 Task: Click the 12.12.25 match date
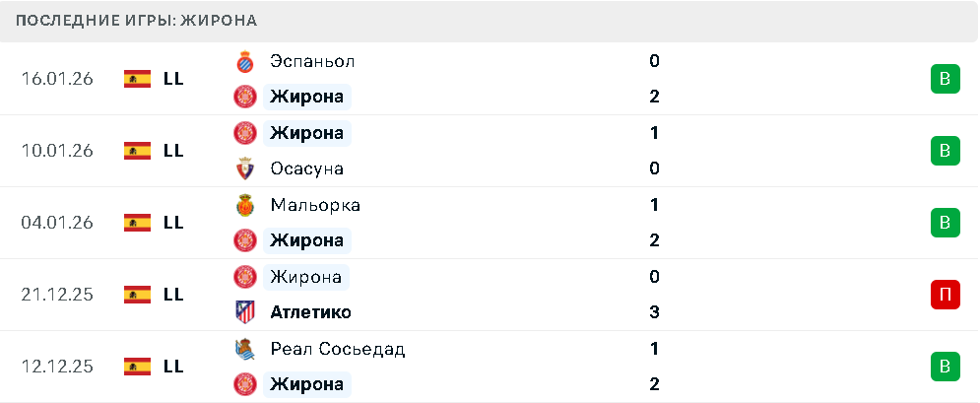click(57, 366)
